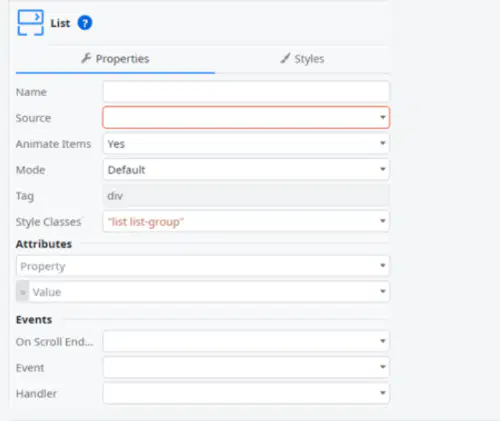
Task: Focus the Name input field
Action: click(246, 92)
